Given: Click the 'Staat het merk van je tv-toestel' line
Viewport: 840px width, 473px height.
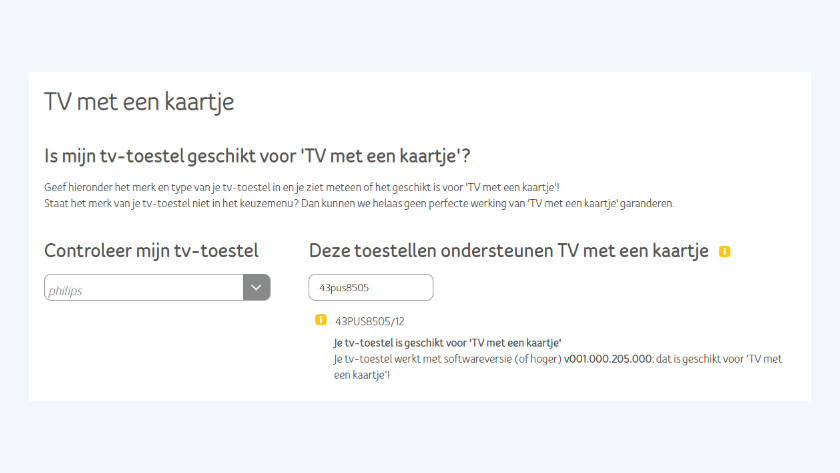Looking at the screenshot, I should tap(360, 203).
